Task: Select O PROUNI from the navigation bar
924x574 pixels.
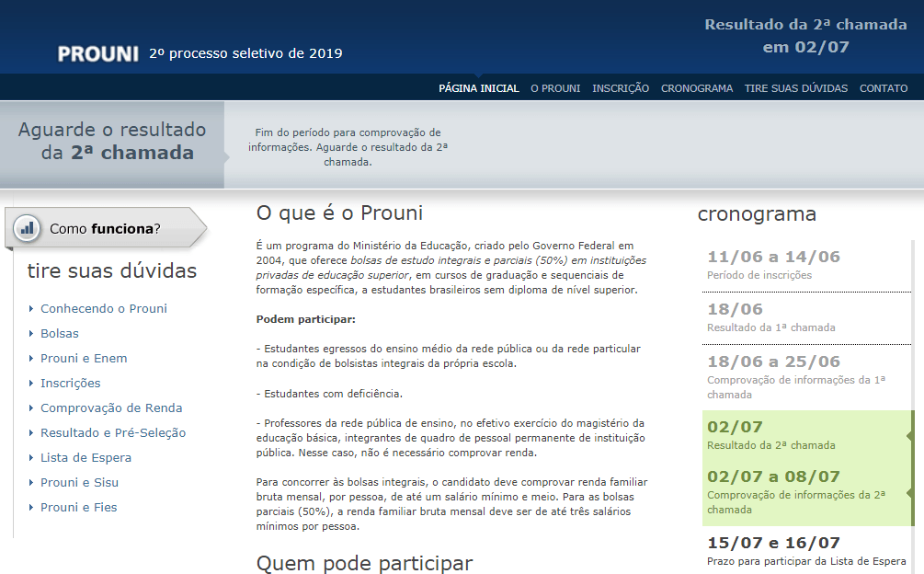Action: [x=554, y=88]
